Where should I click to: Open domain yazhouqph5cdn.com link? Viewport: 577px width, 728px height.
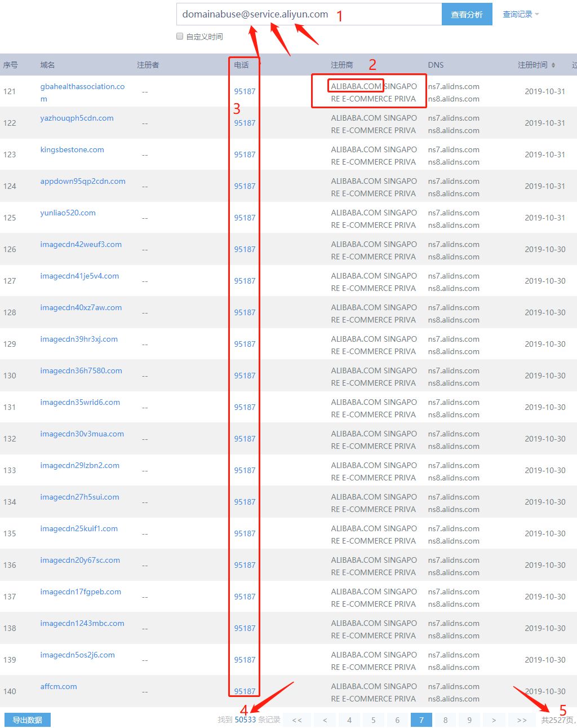coord(77,118)
